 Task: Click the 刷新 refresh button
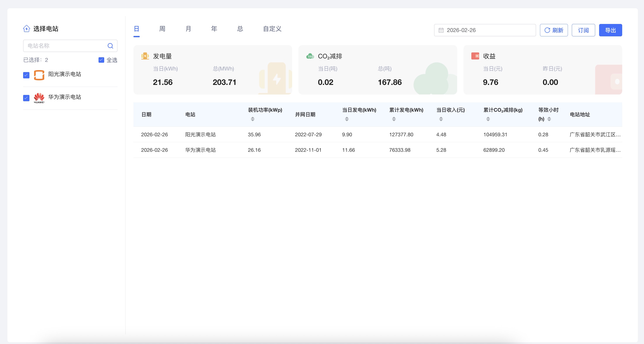pos(554,30)
